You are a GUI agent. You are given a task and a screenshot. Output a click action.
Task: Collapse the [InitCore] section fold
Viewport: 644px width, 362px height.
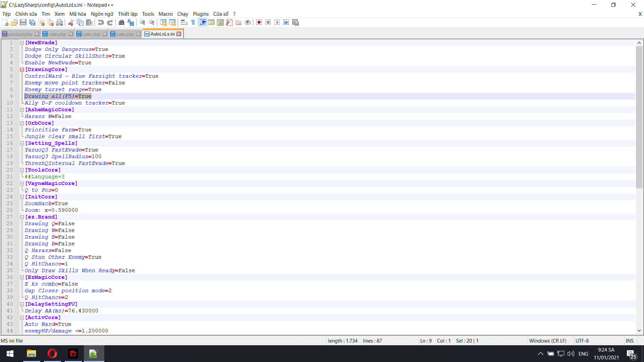(x=22, y=197)
